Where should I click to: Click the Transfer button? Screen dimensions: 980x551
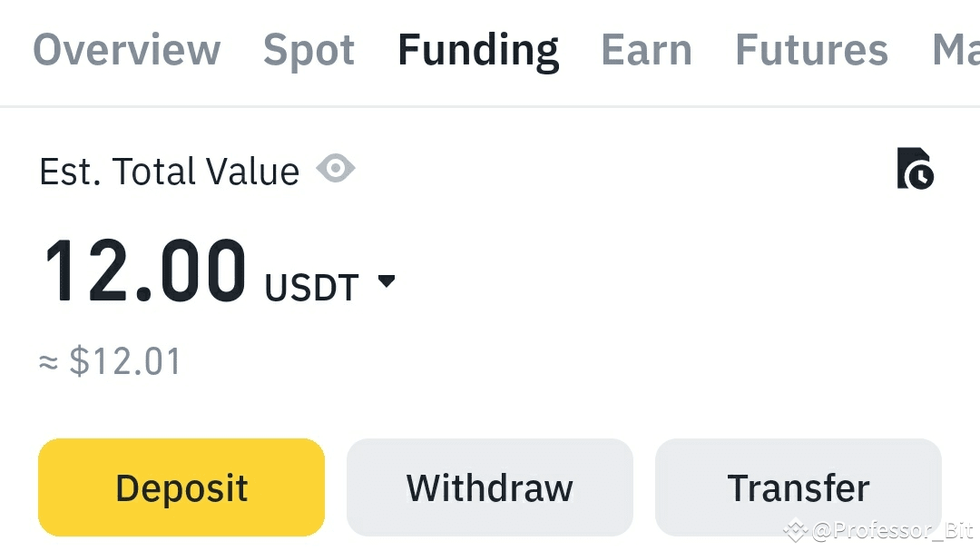[798, 488]
